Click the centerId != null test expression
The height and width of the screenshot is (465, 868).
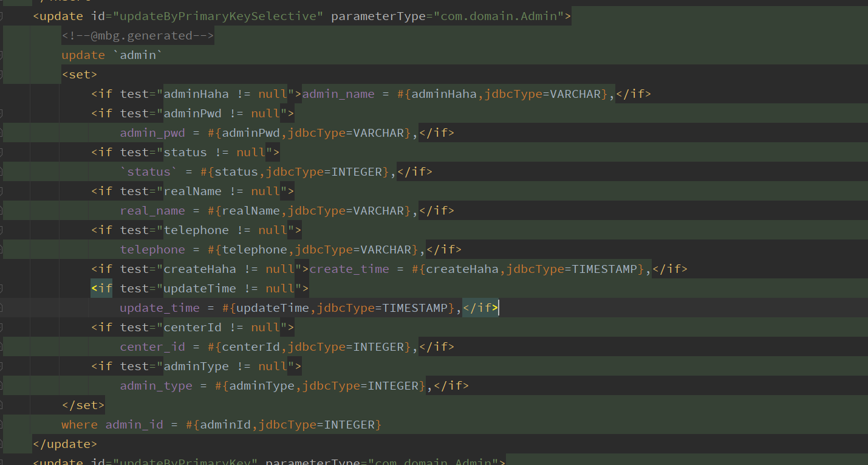pos(222,327)
